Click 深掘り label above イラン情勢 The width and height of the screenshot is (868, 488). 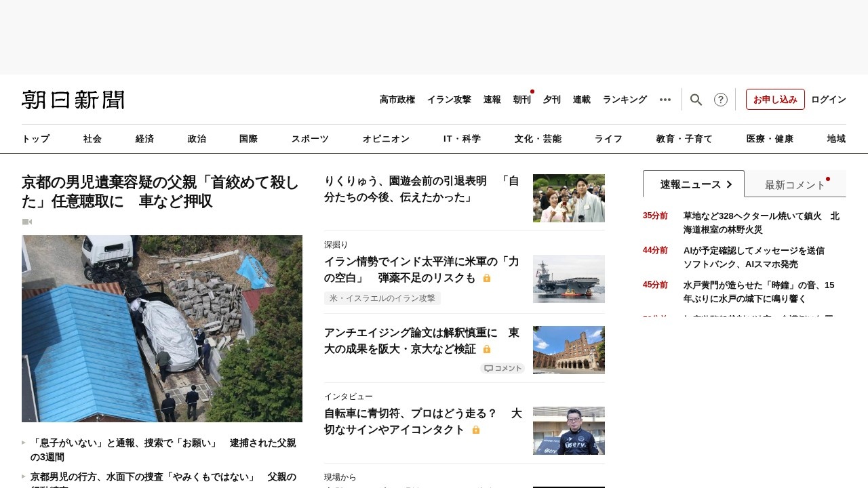[336, 245]
